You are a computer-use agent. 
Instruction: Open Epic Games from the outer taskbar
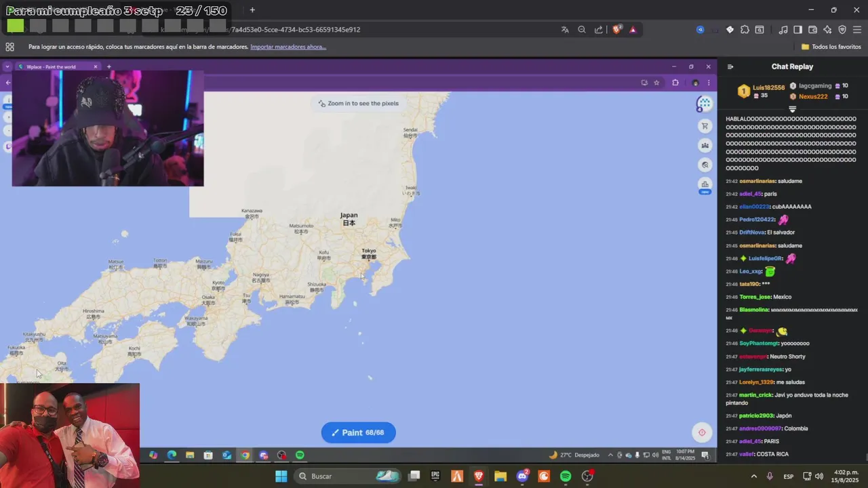pos(435,476)
